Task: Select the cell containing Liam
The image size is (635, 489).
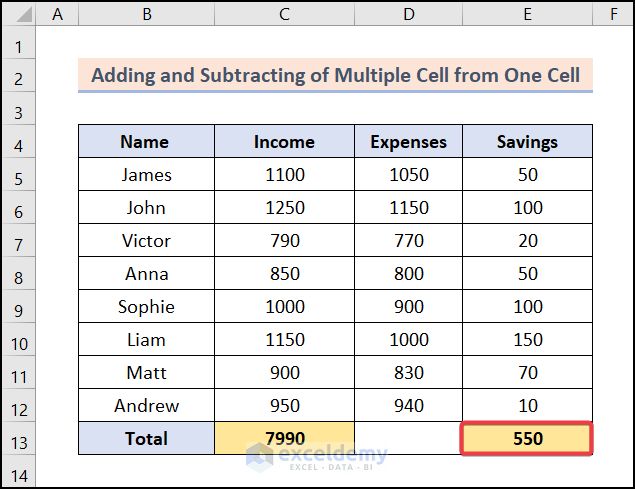Action: pyautogui.click(x=146, y=340)
